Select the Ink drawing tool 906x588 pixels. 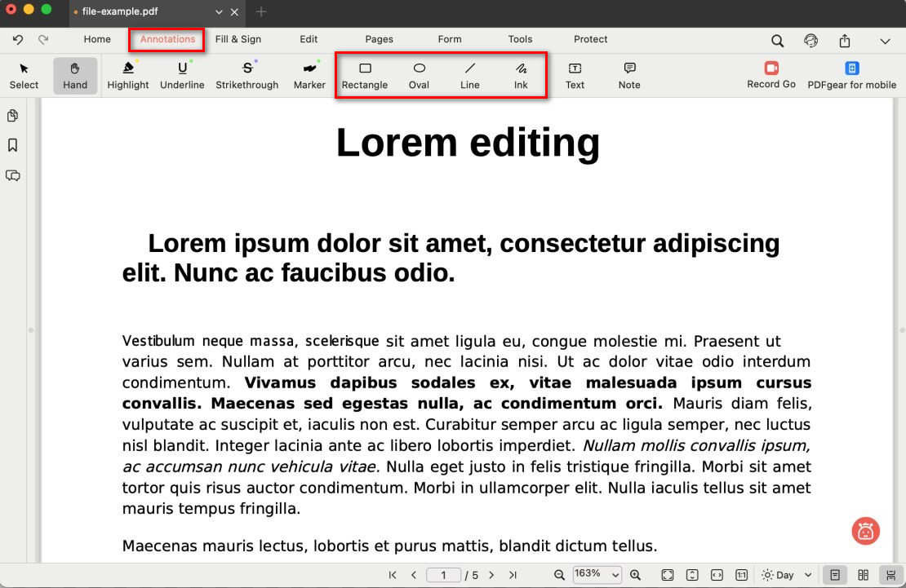[521, 75]
